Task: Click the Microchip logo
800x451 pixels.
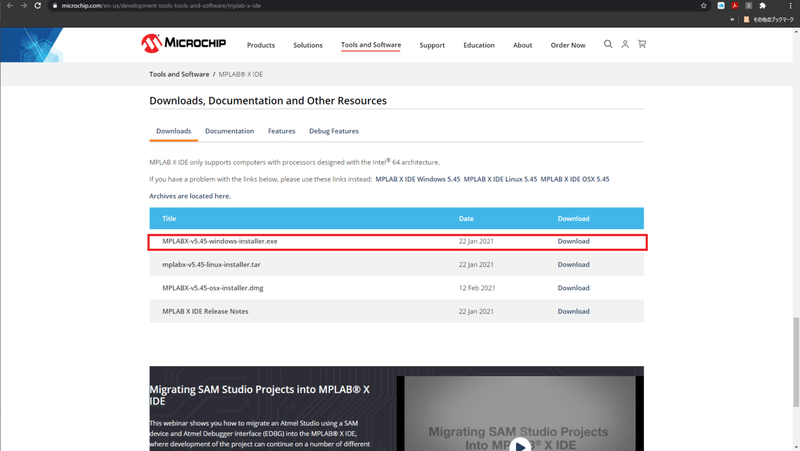Action: coord(184,43)
